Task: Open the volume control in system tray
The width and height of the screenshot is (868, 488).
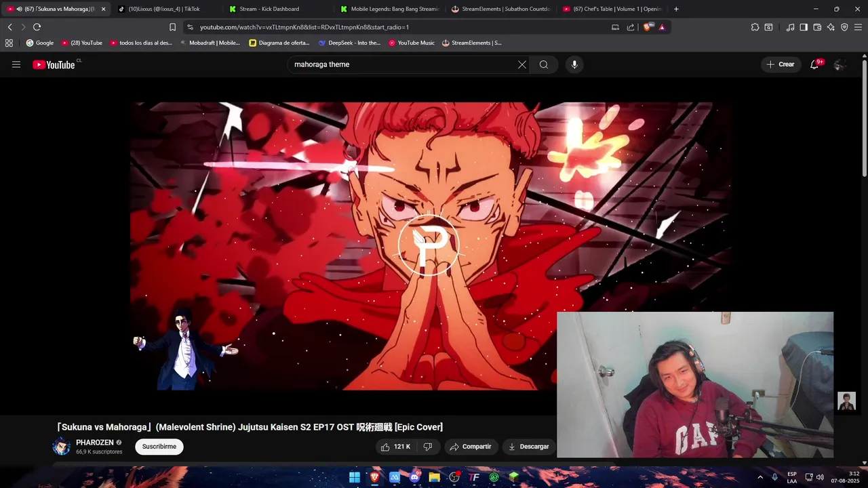Action: [820, 477]
